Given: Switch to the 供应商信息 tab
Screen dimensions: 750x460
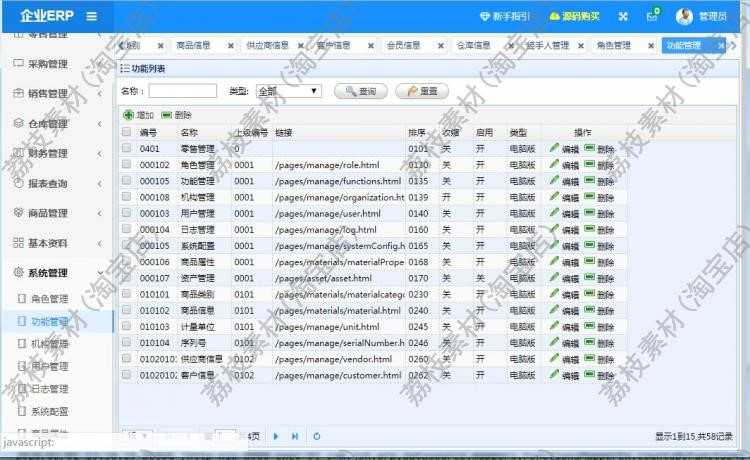Looking at the screenshot, I should [267, 45].
